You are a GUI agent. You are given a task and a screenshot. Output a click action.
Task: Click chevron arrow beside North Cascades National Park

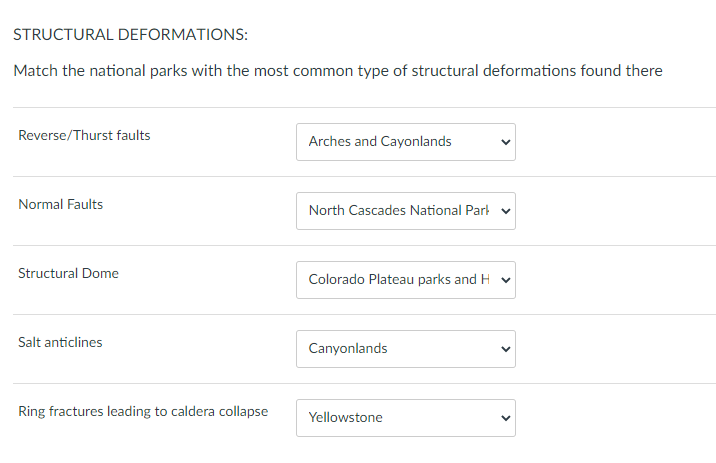505,211
